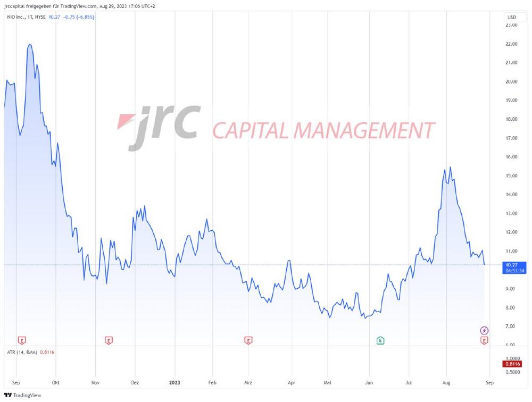Image resolution: width=532 pixels, height=402 pixels.
Task: Click the Feb time axis label
Action: point(212,383)
